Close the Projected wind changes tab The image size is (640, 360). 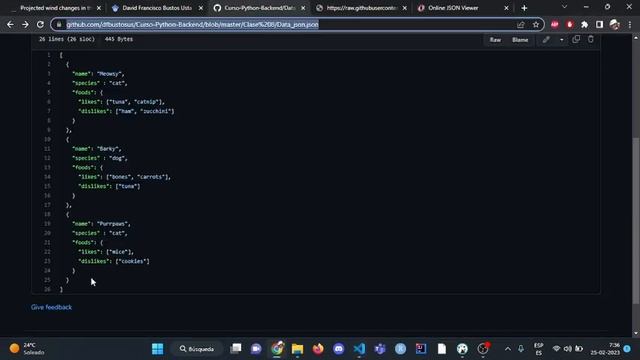pos(99,8)
